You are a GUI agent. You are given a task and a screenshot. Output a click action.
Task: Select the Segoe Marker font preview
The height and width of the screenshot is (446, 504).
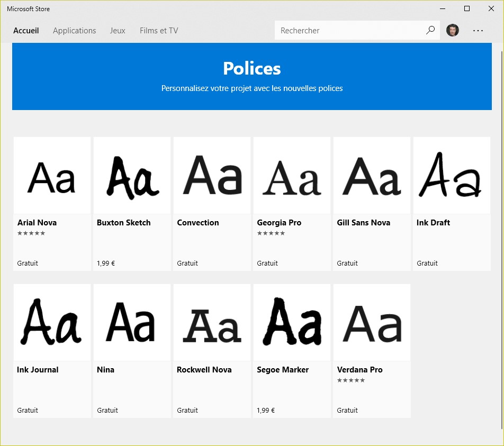(x=292, y=323)
